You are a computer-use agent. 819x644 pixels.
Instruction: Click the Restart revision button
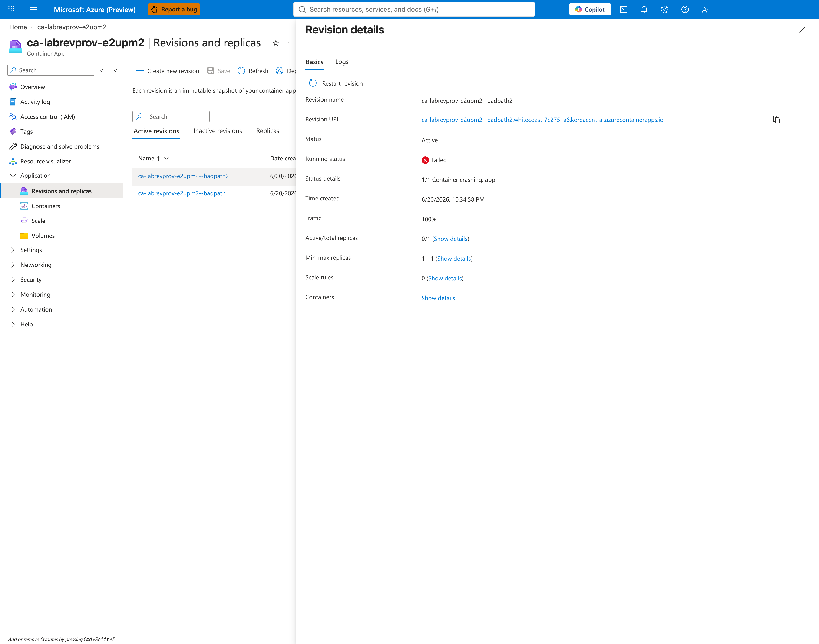tap(336, 83)
